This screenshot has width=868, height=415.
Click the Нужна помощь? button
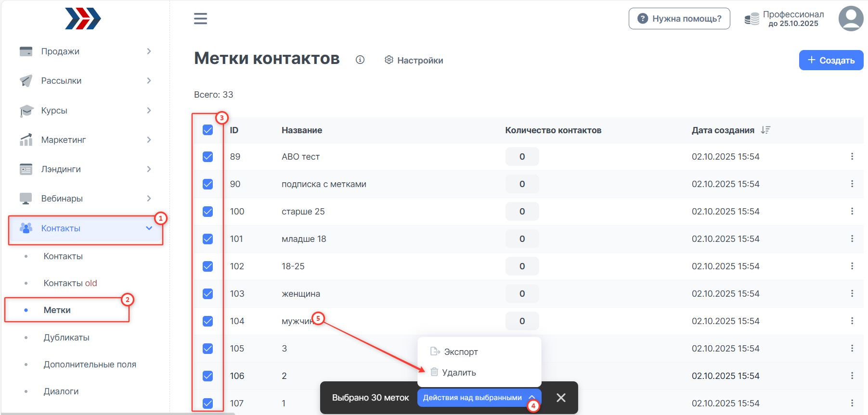coord(679,19)
